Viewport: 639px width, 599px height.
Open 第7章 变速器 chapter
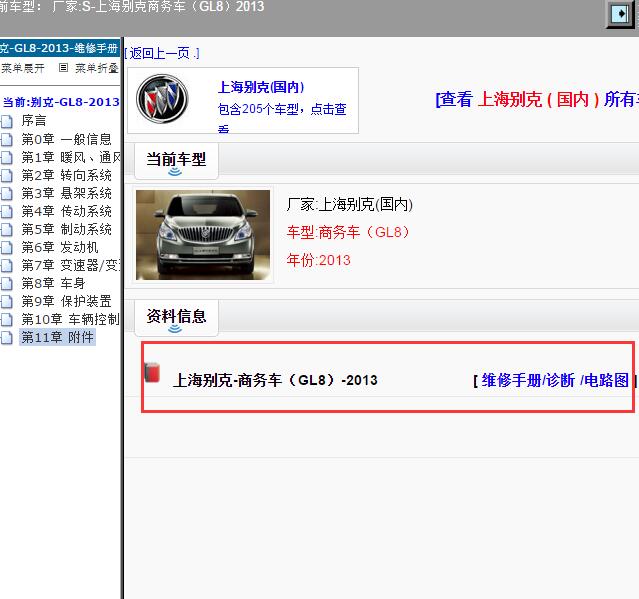click(x=71, y=265)
